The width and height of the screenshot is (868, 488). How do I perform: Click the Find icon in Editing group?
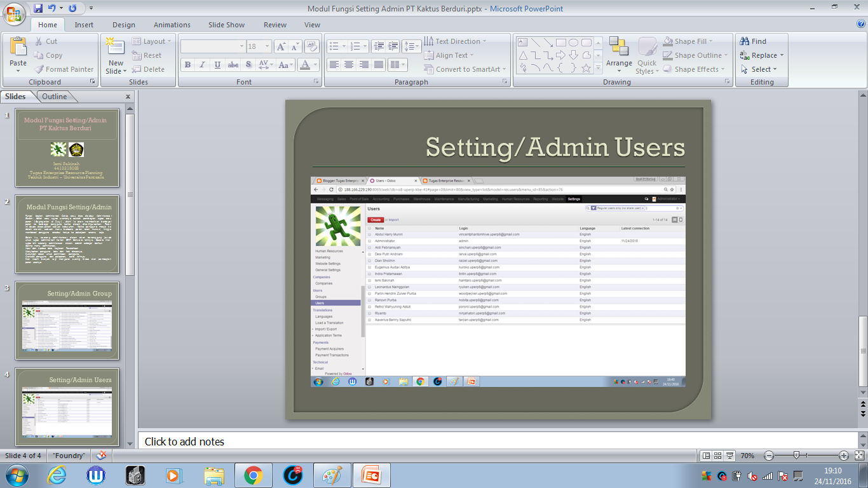(746, 39)
